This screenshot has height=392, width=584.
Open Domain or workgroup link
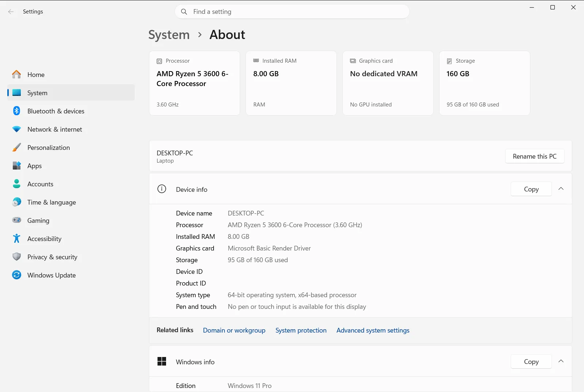click(x=234, y=330)
